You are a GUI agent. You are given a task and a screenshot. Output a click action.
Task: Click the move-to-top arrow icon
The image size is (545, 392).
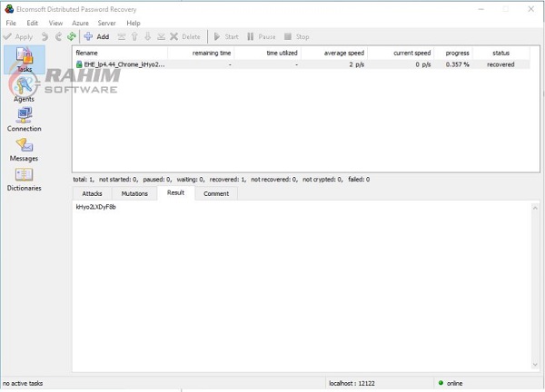point(122,36)
